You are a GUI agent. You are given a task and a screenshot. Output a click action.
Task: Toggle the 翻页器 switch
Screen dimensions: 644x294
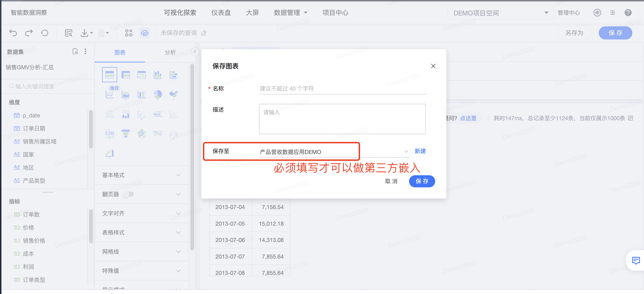(129, 194)
